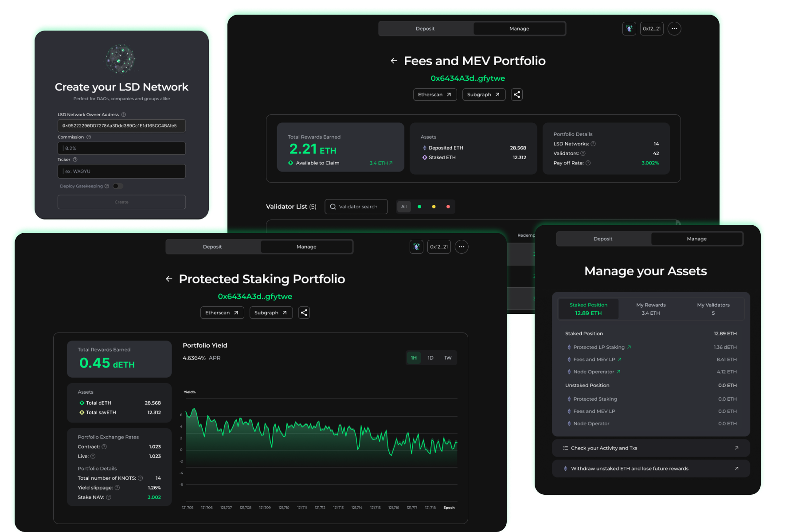This screenshot has height=532, width=798.
Task: Click info icon next to LSD Networks
Action: tap(593, 144)
